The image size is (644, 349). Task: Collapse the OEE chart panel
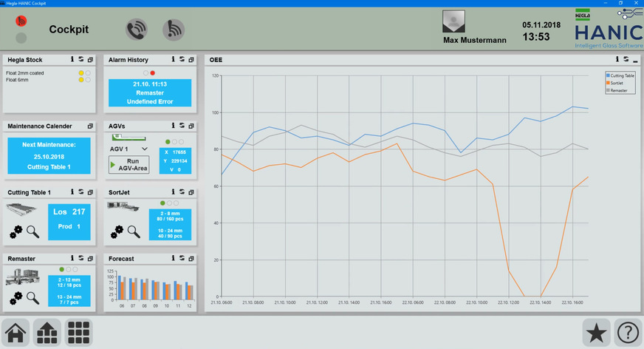pyautogui.click(x=636, y=59)
